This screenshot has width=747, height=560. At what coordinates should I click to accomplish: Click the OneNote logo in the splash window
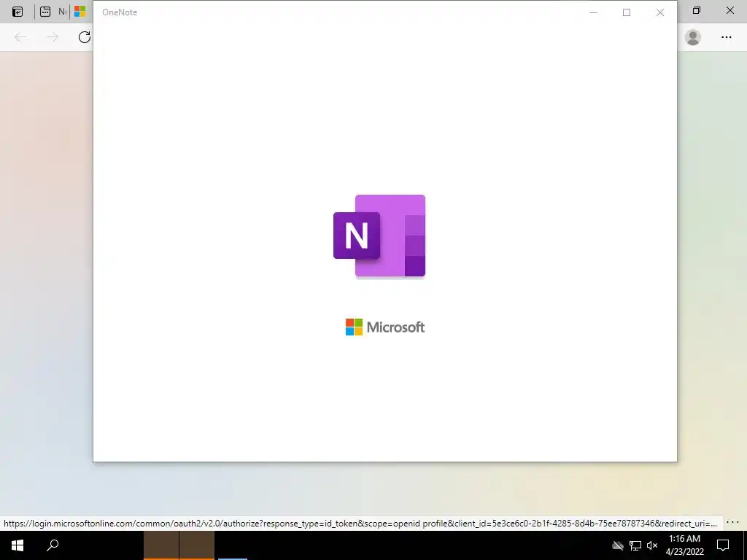(x=379, y=236)
